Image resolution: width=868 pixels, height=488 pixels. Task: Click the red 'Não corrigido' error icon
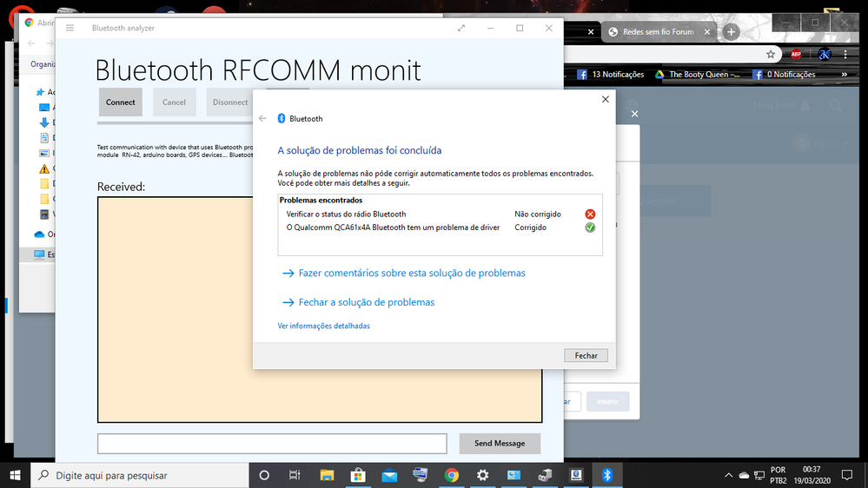click(x=590, y=214)
